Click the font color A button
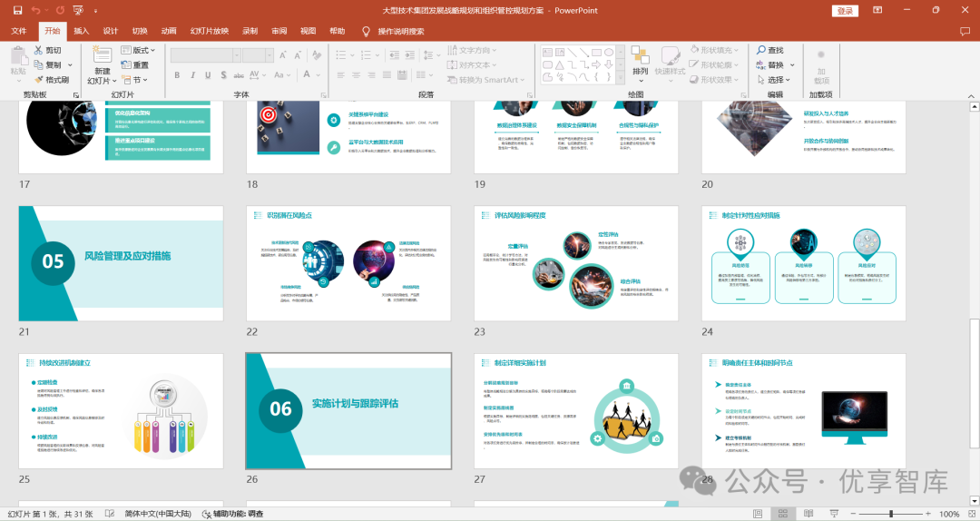The height and width of the screenshot is (521, 980). click(x=307, y=74)
